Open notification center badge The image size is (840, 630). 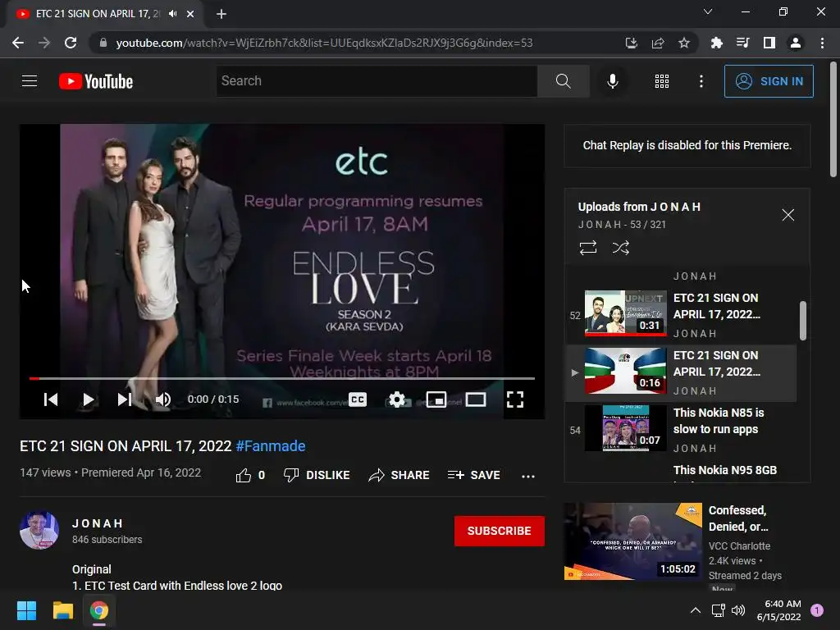[817, 610]
